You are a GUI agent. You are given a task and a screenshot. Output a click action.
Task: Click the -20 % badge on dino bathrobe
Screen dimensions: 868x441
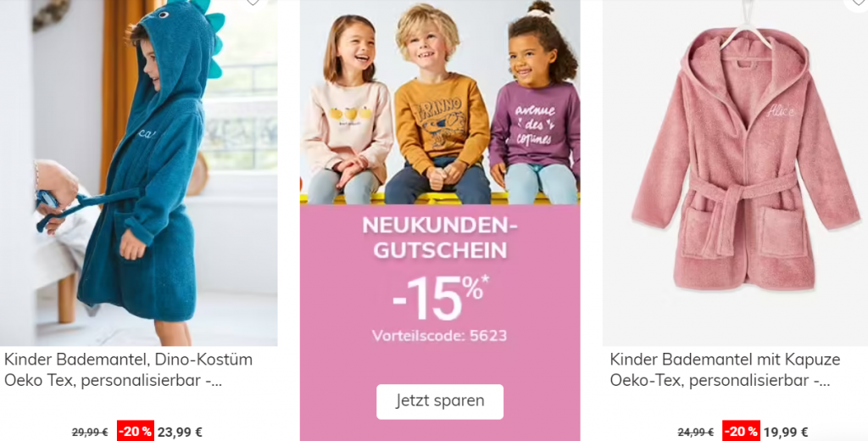click(135, 432)
